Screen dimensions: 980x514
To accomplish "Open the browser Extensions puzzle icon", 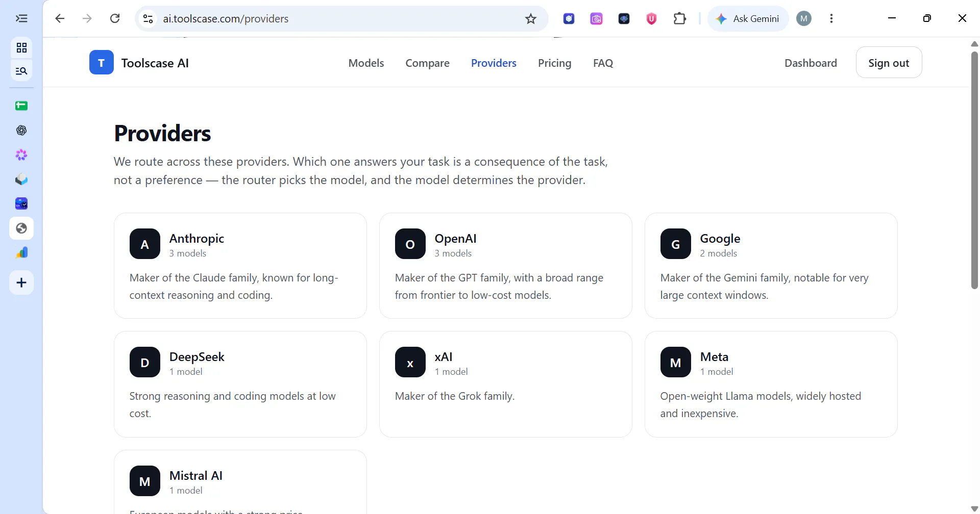I will [679, 19].
